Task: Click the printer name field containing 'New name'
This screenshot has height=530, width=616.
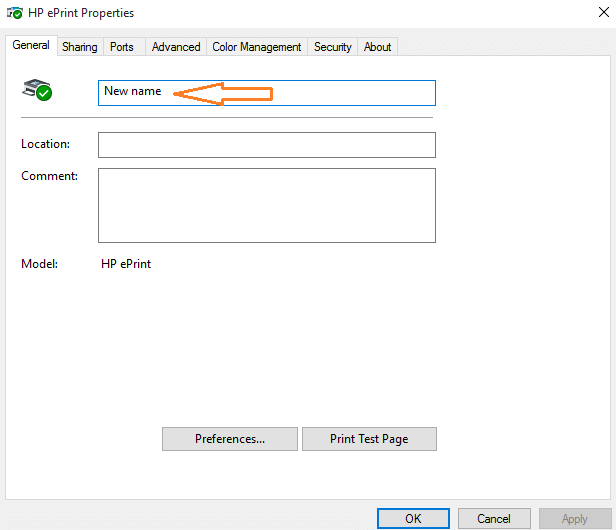Action: click(x=267, y=93)
